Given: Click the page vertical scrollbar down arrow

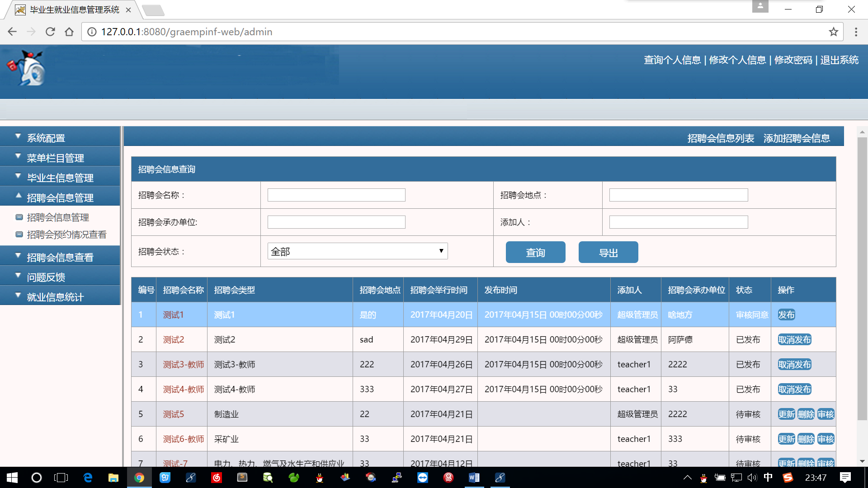Looking at the screenshot, I should [862, 461].
